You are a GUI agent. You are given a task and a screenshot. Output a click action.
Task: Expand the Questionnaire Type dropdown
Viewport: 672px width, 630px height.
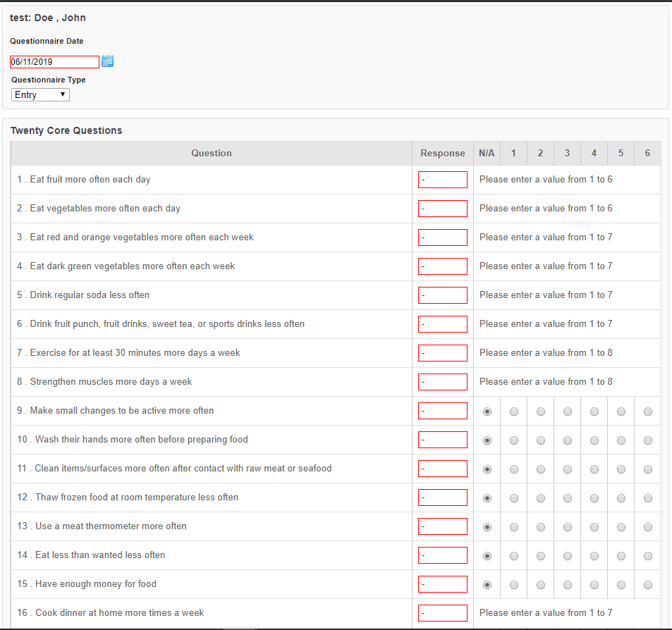click(40, 94)
